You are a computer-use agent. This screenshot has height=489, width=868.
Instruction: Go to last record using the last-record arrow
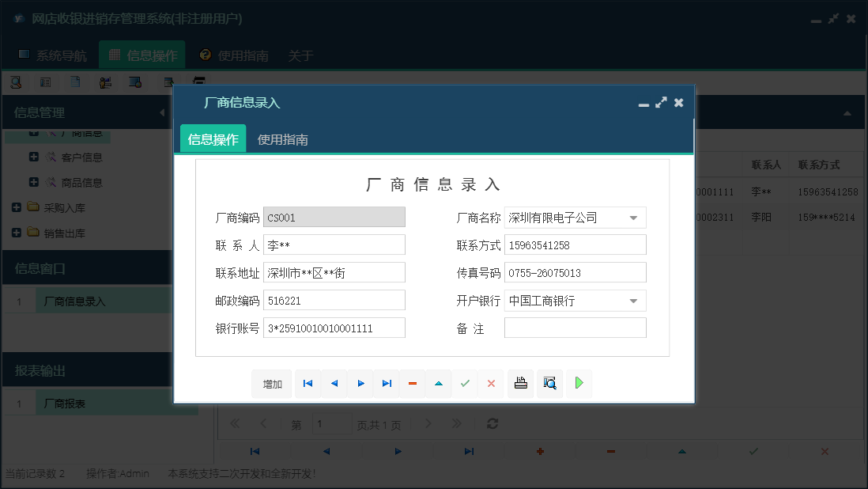pyautogui.click(x=387, y=383)
